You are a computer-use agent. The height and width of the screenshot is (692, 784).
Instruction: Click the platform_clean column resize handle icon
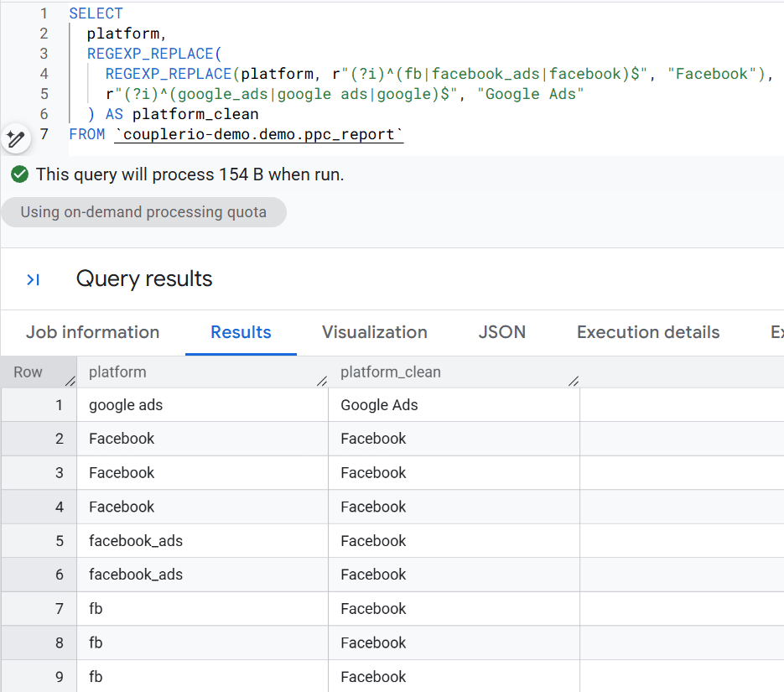(573, 381)
